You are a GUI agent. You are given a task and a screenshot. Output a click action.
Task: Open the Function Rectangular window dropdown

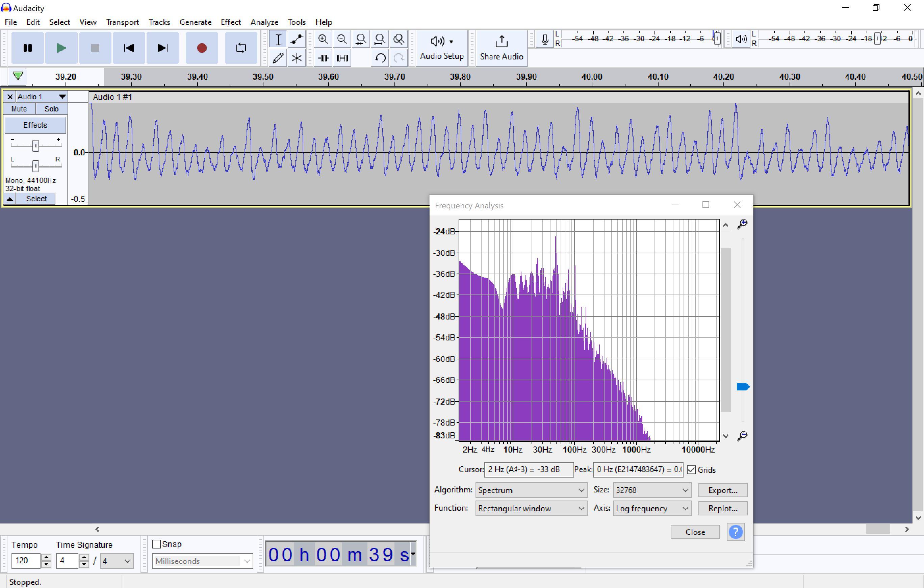click(x=531, y=508)
